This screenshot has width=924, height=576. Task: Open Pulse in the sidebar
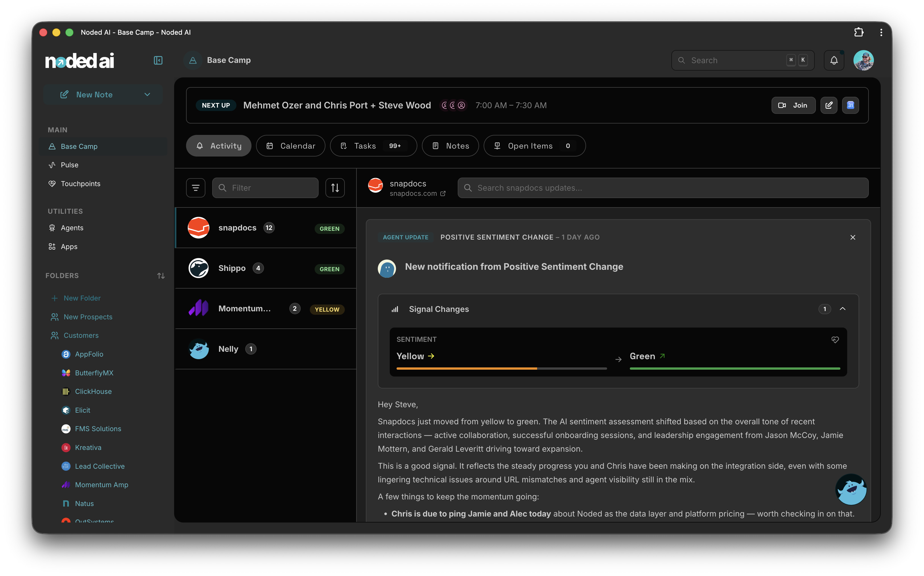[x=103, y=165]
